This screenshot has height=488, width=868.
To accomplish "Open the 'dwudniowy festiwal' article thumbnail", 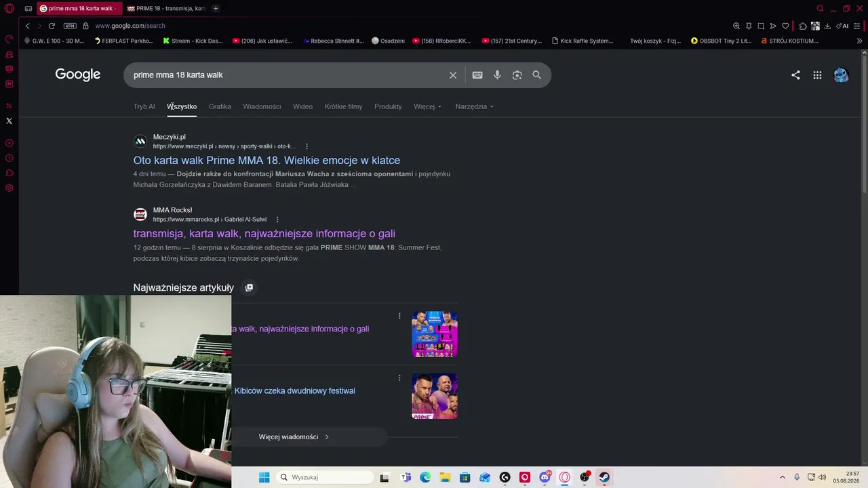I will pos(435,396).
